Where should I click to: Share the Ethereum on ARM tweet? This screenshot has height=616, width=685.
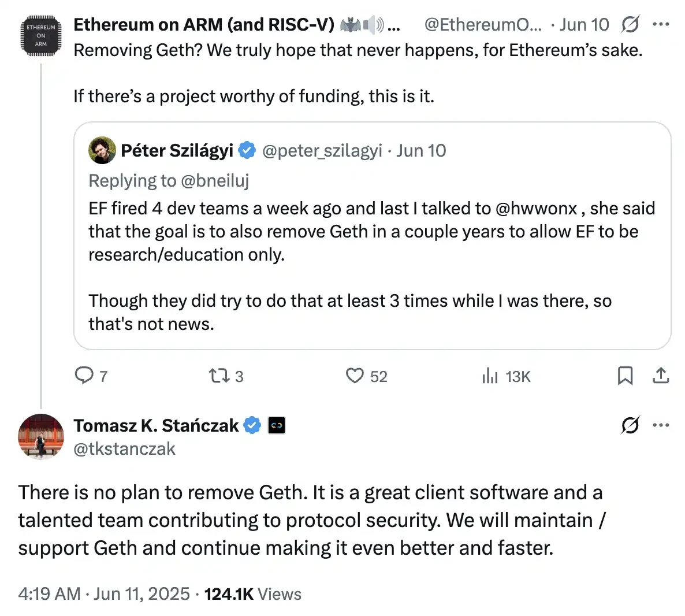661,376
